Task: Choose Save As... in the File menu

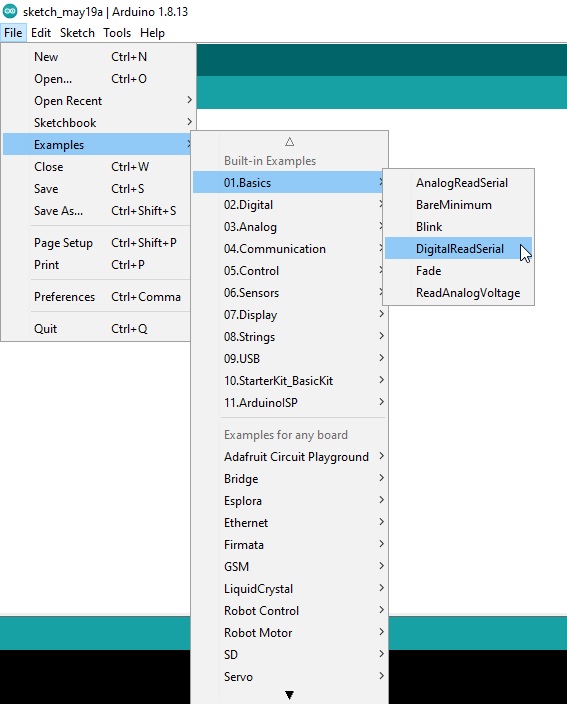Action: [x=98, y=211]
